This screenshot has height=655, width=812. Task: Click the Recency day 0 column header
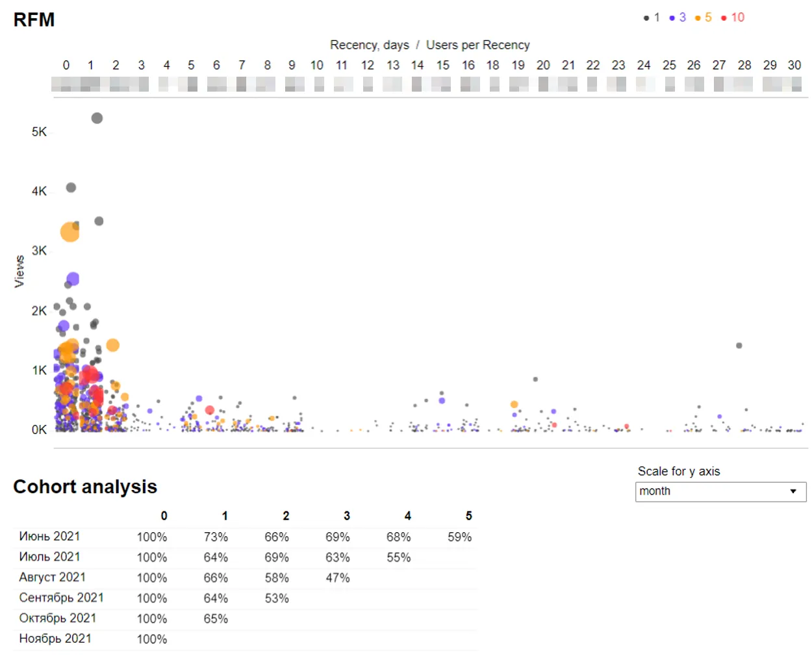[66, 65]
